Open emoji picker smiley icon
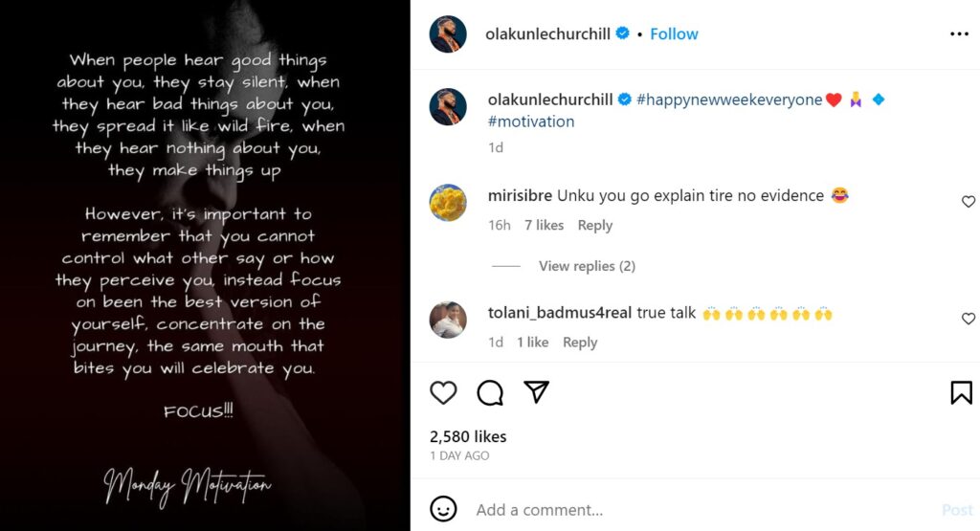 click(x=443, y=509)
